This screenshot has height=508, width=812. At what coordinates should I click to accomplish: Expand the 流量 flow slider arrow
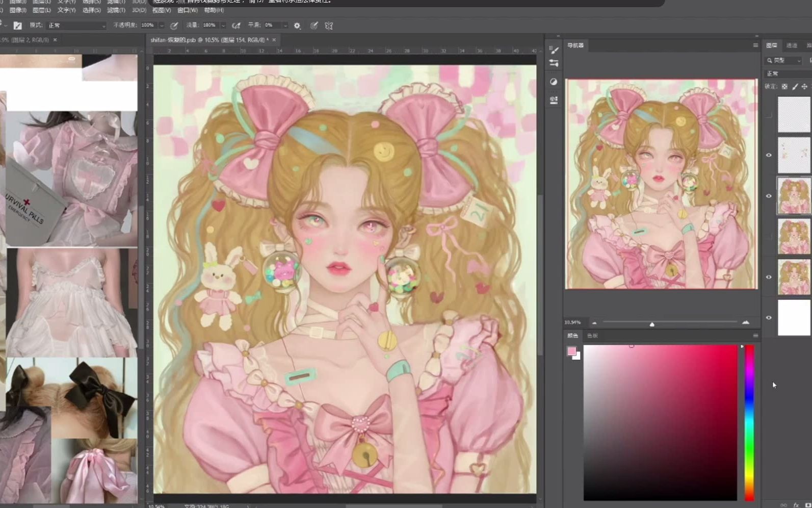point(223,26)
